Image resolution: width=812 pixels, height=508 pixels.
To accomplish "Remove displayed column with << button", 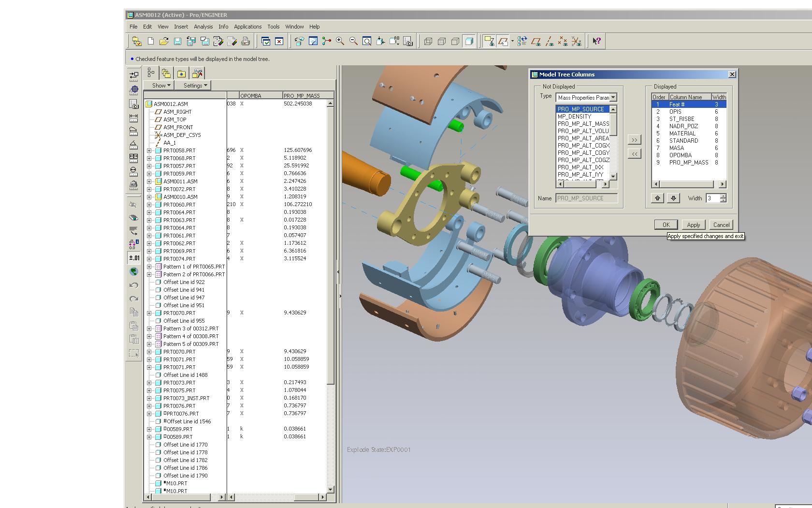I will click(634, 154).
